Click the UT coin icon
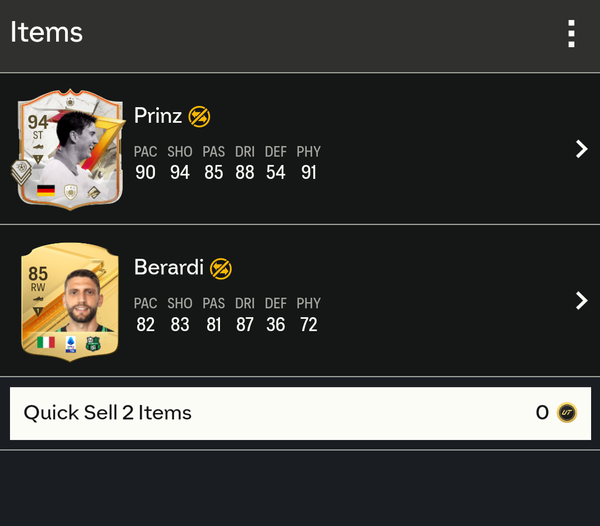This screenshot has width=600, height=526. tap(567, 413)
